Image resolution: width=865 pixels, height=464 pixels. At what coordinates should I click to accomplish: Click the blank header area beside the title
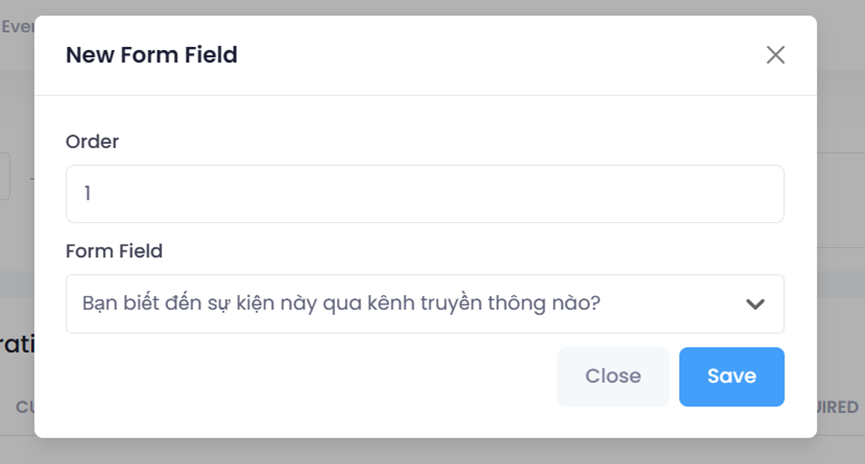pyautogui.click(x=500, y=55)
